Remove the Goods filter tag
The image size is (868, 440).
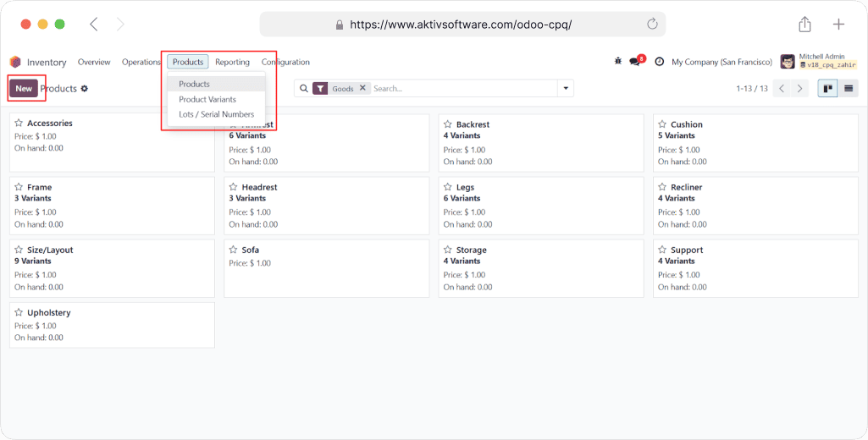(362, 88)
